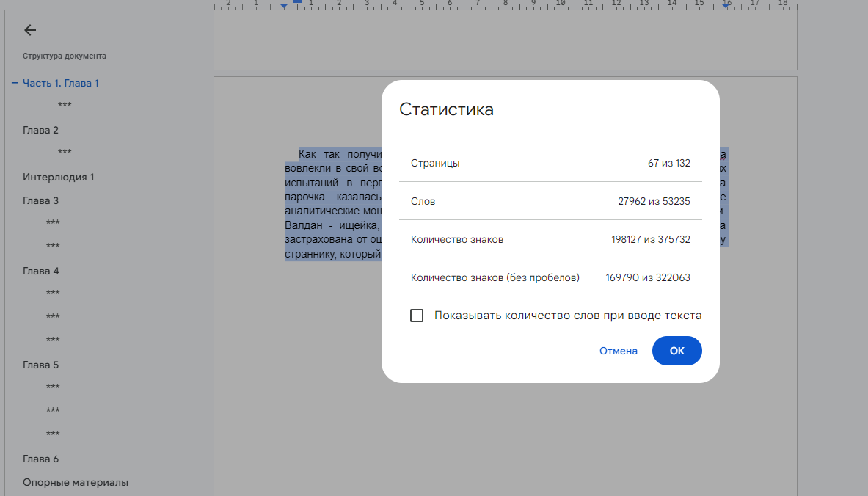Enable showing word count while typing checkbox
Image resolution: width=868 pixels, height=496 pixels.
pyautogui.click(x=417, y=316)
